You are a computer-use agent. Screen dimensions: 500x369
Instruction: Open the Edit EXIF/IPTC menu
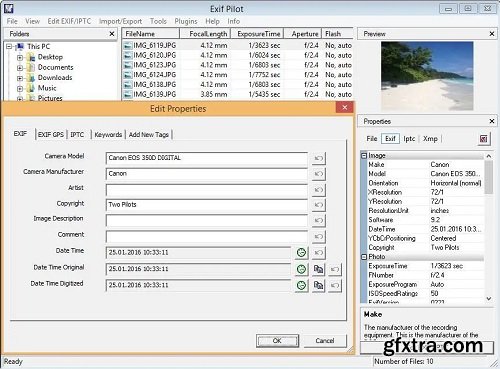pyautogui.click(x=69, y=21)
